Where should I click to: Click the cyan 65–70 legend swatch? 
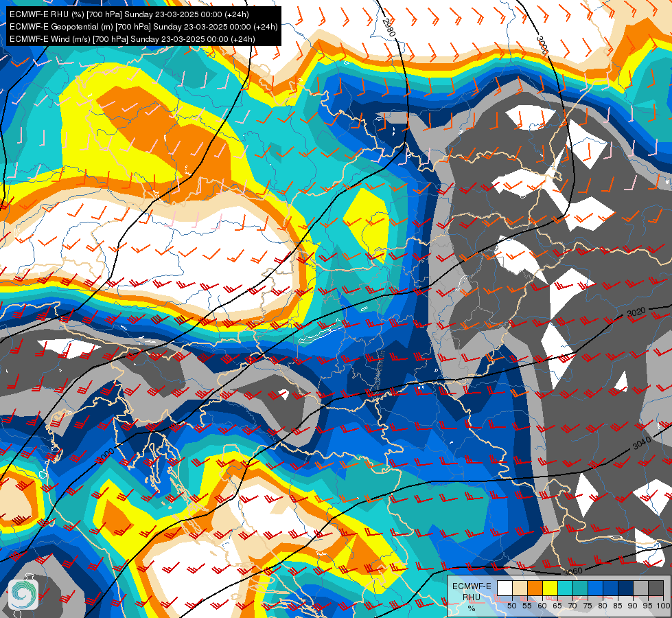tap(566, 588)
